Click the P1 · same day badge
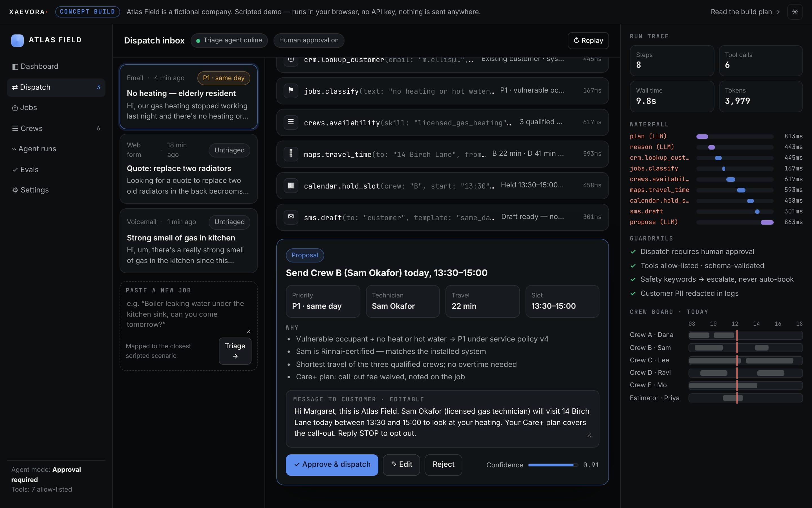812x508 pixels. point(224,78)
